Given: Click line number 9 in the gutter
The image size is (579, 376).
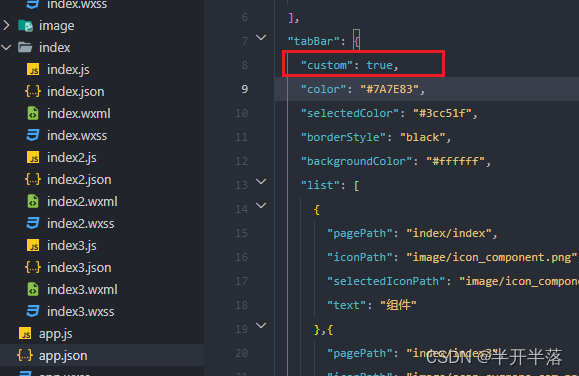Looking at the screenshot, I should [x=244, y=89].
